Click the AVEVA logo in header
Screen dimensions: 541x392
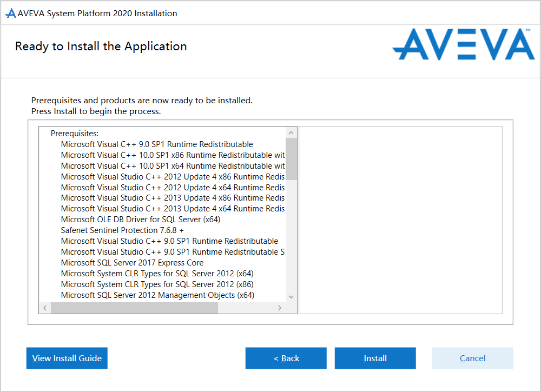(x=463, y=45)
